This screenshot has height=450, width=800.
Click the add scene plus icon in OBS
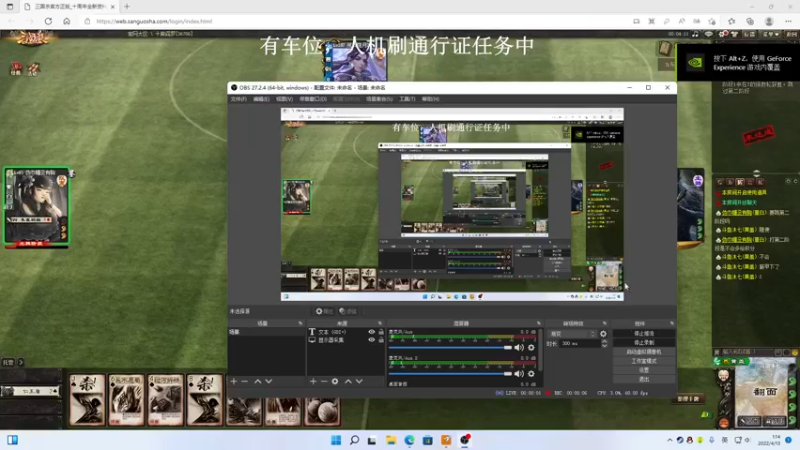click(x=234, y=381)
